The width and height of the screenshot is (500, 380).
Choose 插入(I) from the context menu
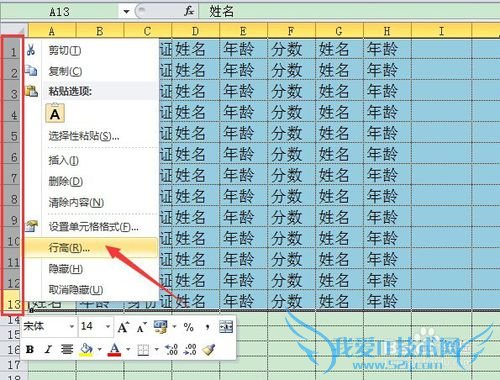pos(91,160)
